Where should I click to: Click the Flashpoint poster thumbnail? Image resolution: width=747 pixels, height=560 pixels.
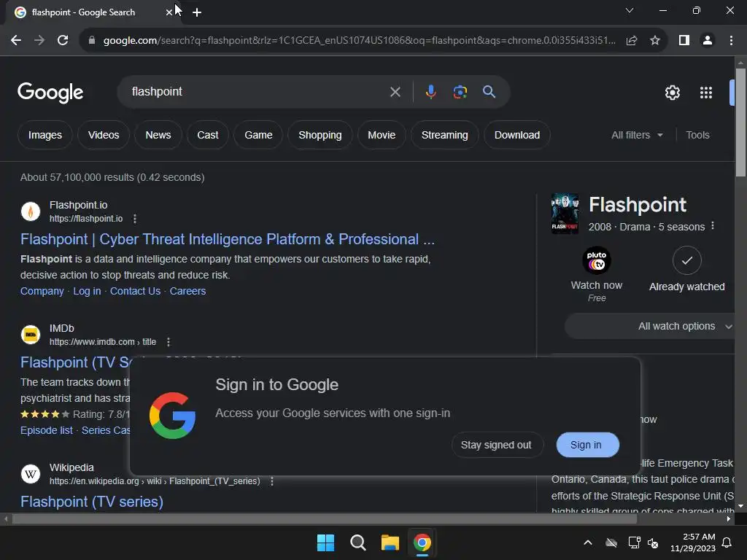(x=565, y=214)
